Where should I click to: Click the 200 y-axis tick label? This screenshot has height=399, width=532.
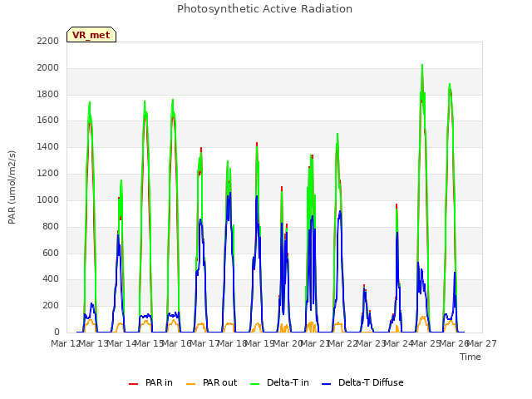coord(51,305)
